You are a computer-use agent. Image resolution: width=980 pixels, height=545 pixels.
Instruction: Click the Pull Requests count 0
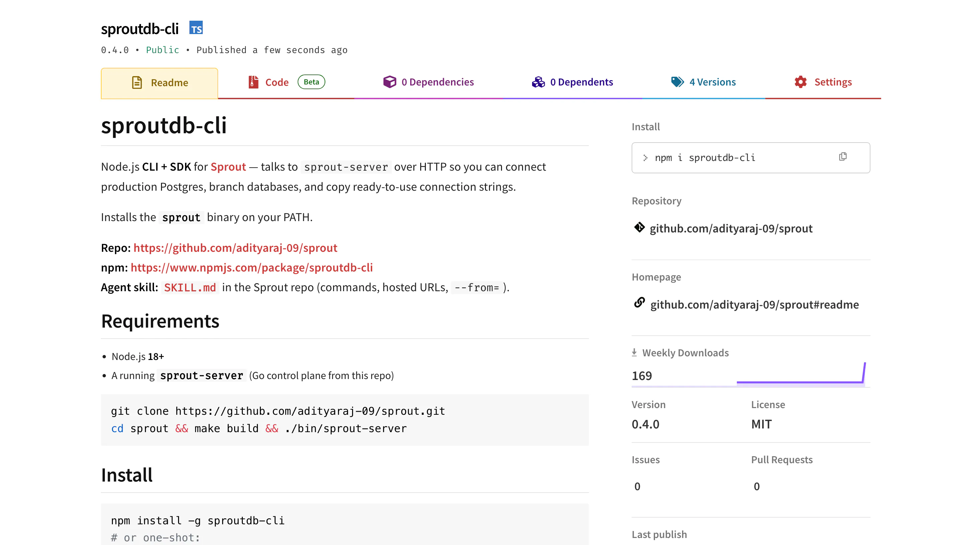click(757, 487)
